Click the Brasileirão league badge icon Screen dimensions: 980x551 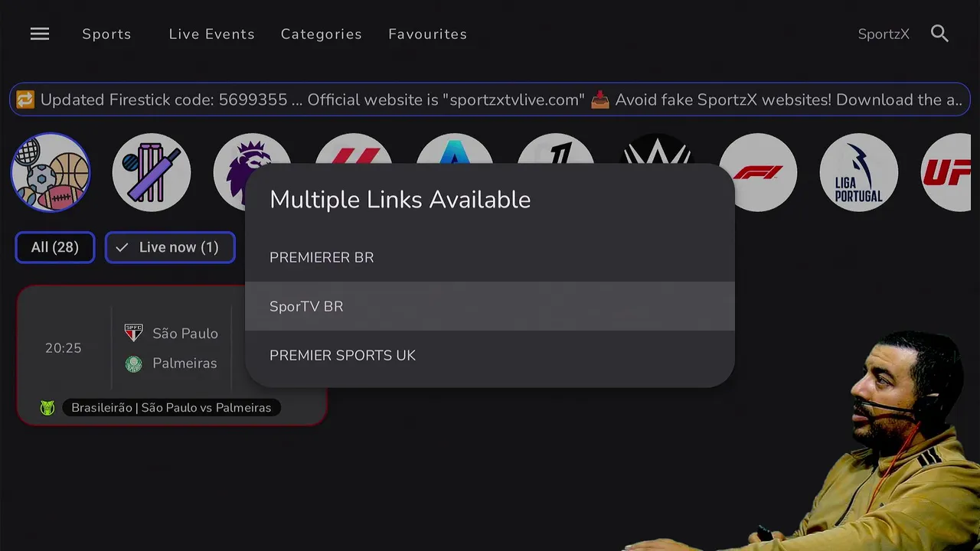click(x=47, y=408)
